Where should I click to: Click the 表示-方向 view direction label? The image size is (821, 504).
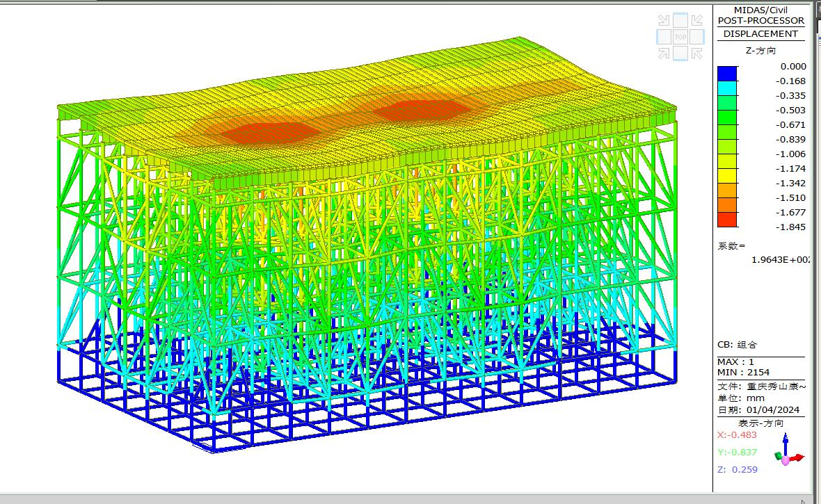tap(760, 423)
